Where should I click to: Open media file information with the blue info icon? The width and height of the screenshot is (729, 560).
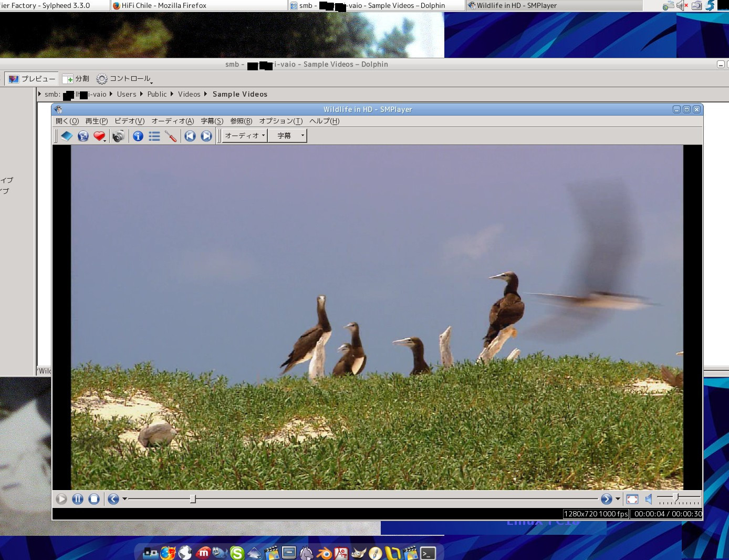(138, 136)
